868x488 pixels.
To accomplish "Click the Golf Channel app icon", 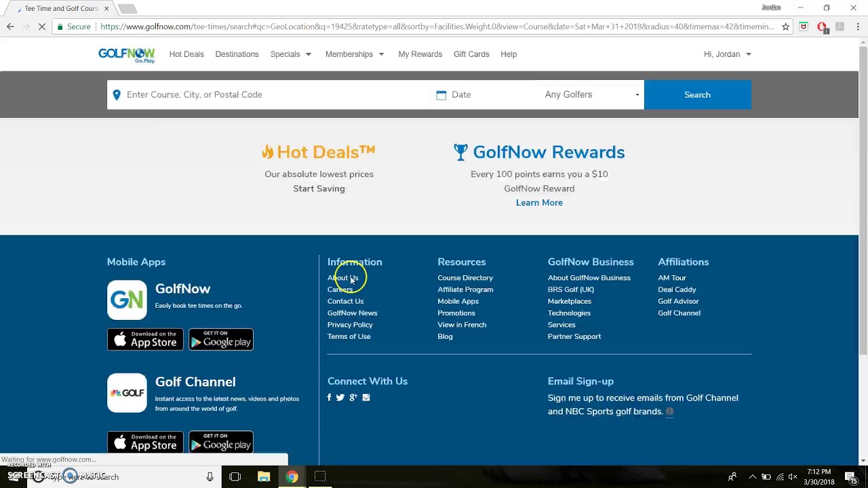I will click(127, 392).
